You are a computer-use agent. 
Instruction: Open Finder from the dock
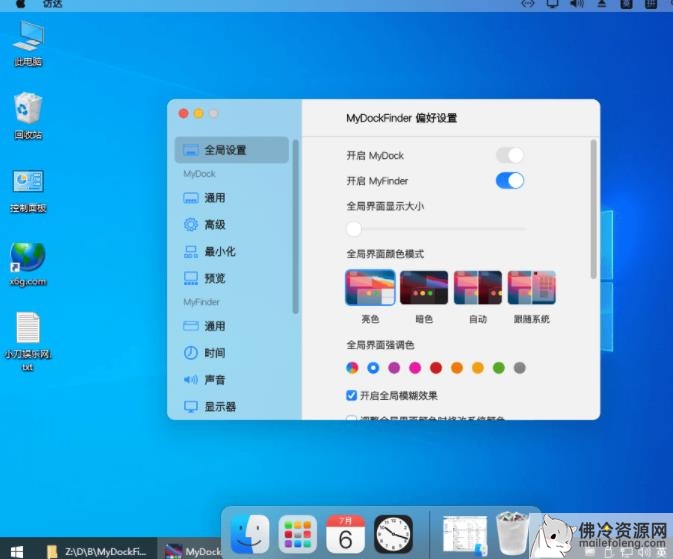click(x=250, y=535)
